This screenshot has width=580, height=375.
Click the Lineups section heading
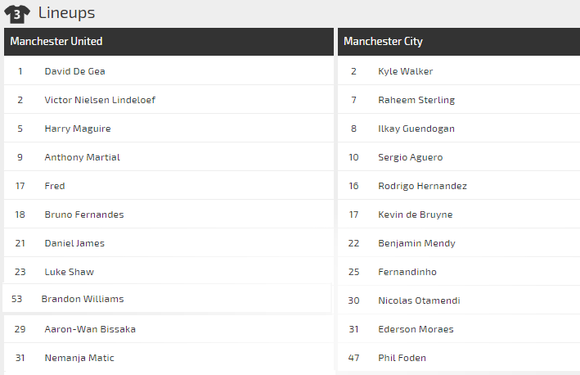click(x=67, y=13)
